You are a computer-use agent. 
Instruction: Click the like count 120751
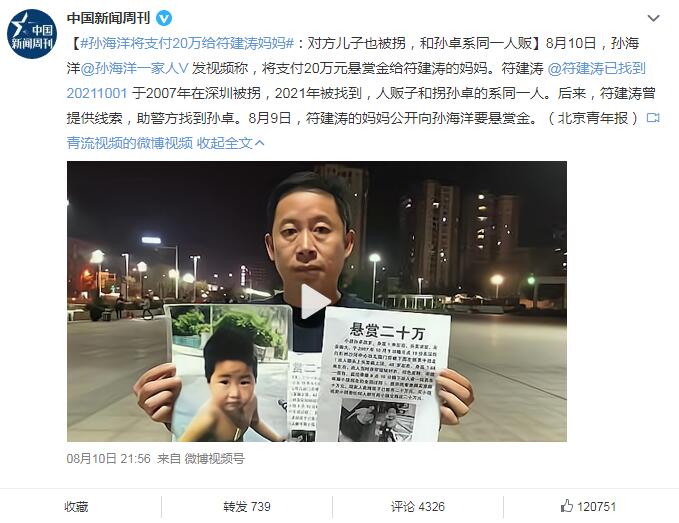(x=596, y=507)
